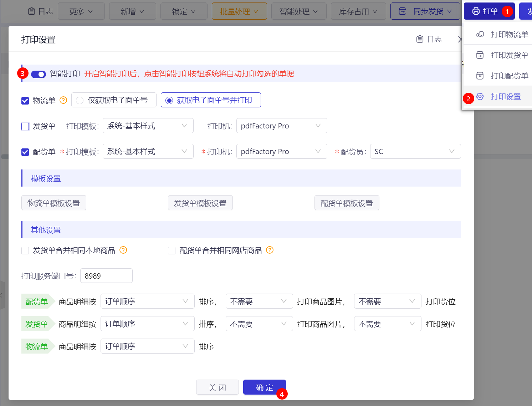Open 配货单 打印机 dropdown
The height and width of the screenshot is (406, 532).
pyautogui.click(x=282, y=151)
